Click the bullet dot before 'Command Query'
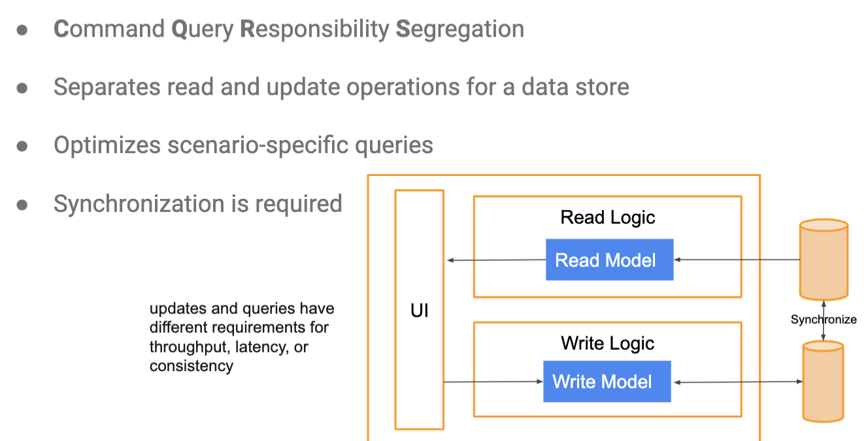The height and width of the screenshot is (441, 868). pyautogui.click(x=22, y=30)
